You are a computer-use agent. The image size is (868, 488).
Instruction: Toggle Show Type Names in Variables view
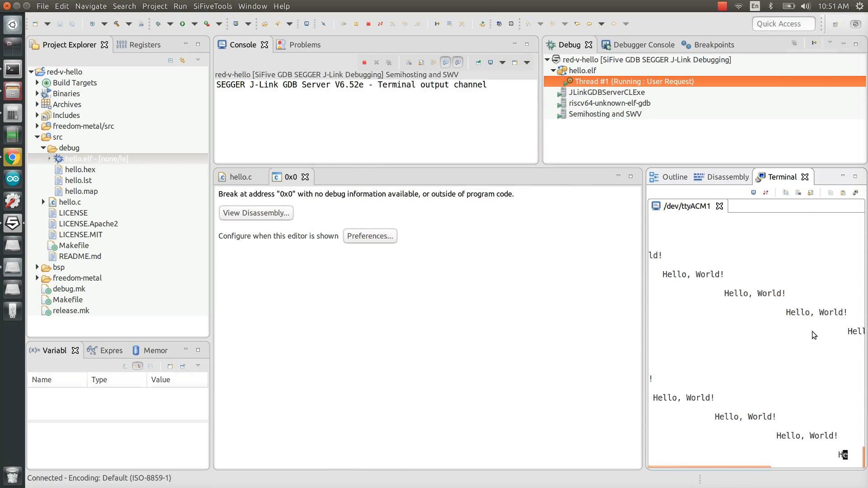(x=125, y=366)
